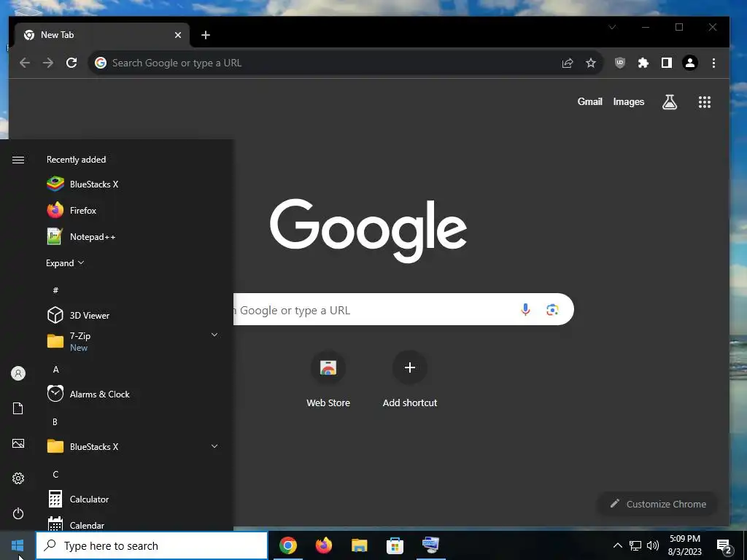The image size is (747, 560).
Task: Expand the Start menu hamburger button
Action: pyautogui.click(x=18, y=160)
